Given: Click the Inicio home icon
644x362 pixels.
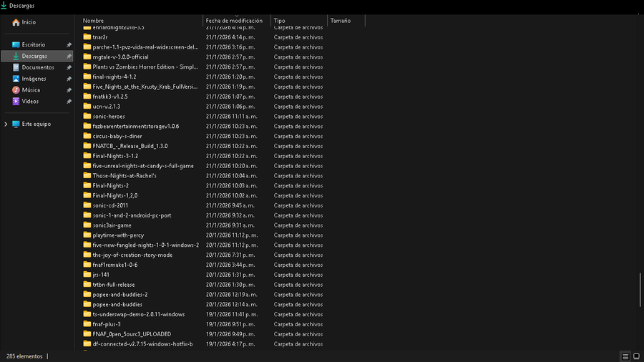Looking at the screenshot, I should pos(16,22).
